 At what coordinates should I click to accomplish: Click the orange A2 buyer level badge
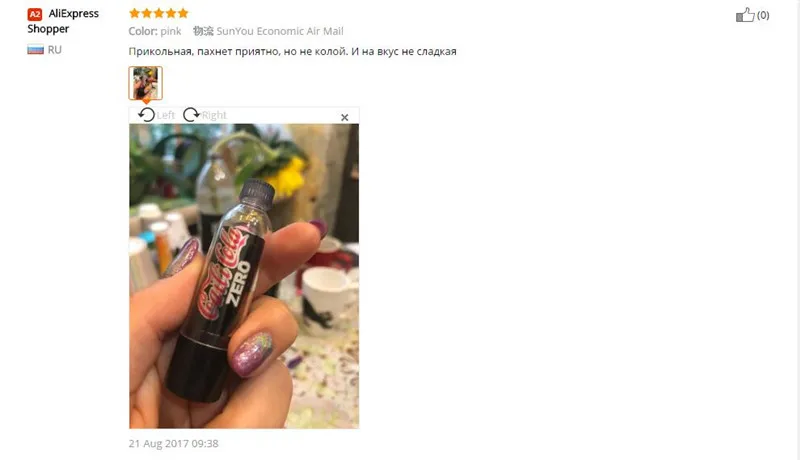tap(35, 14)
